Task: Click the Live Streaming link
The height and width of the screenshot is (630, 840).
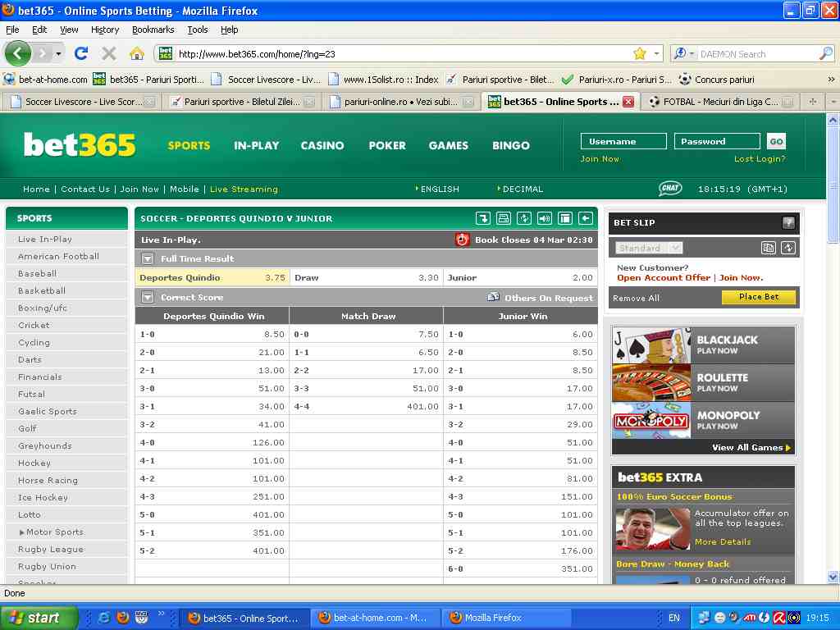Action: [244, 189]
